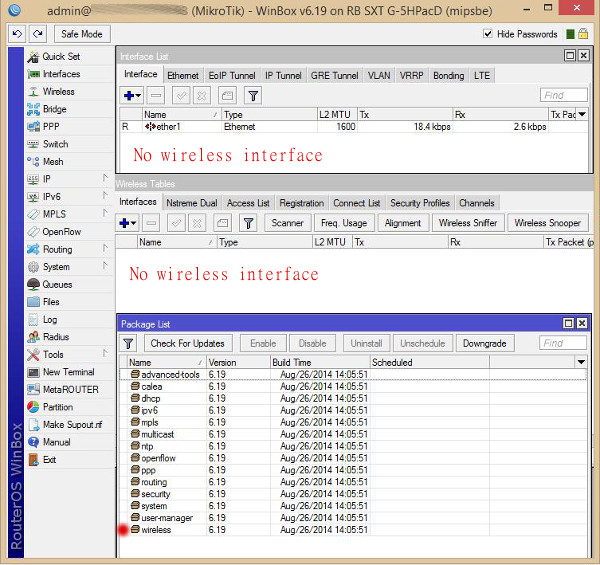The width and height of the screenshot is (600, 565).
Task: Click Find field in Interface List
Action: (x=564, y=95)
